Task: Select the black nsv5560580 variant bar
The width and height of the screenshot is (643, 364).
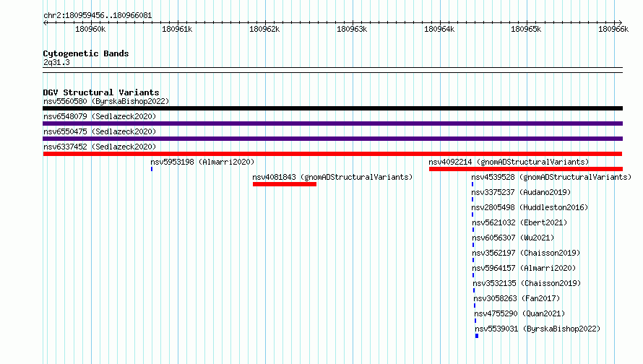Action: [x=332, y=108]
